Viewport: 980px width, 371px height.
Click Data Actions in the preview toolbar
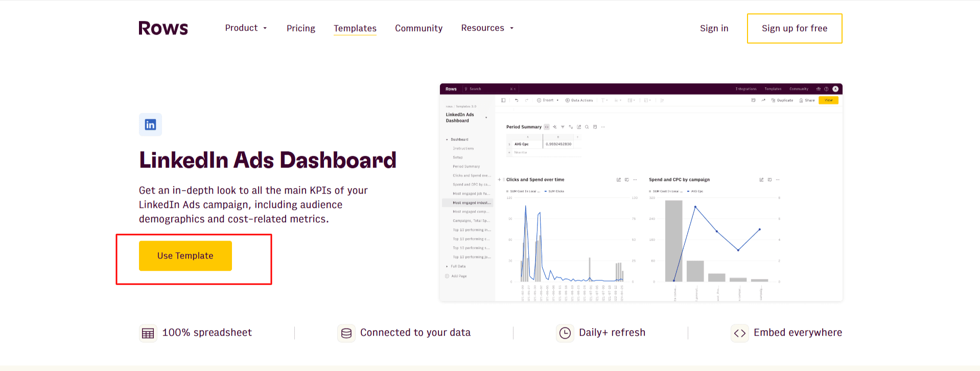[579, 100]
